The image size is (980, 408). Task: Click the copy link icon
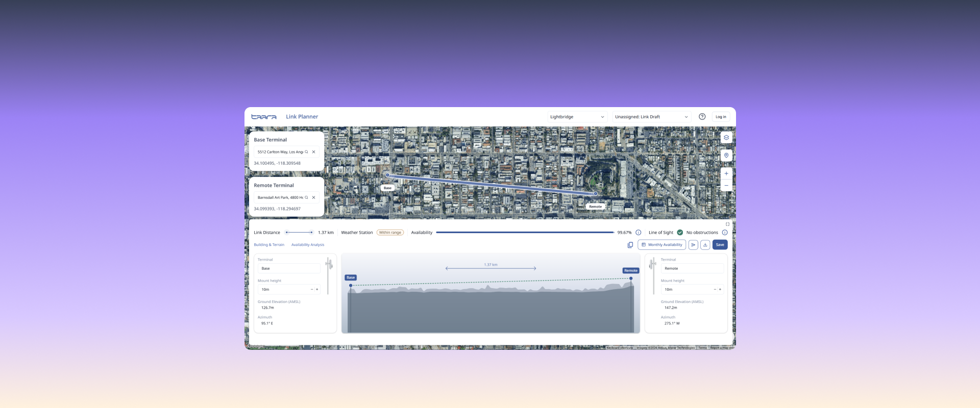630,245
